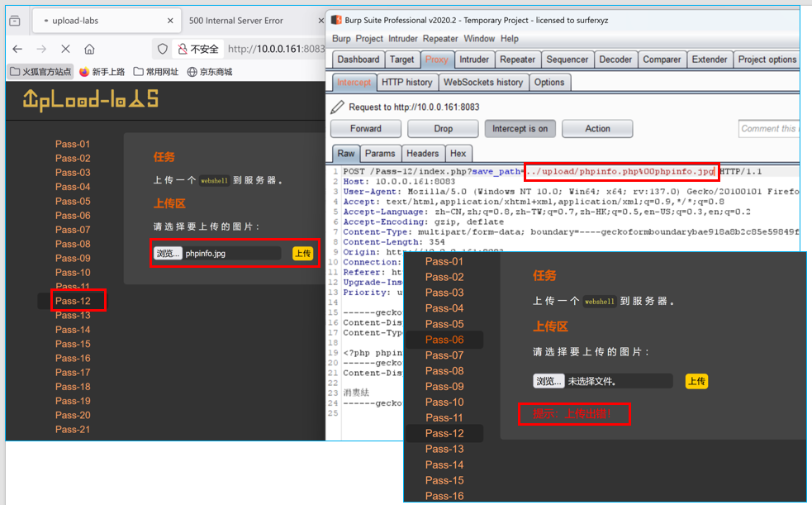Select the Raw request view tab
This screenshot has height=505, width=812.
tap(346, 154)
